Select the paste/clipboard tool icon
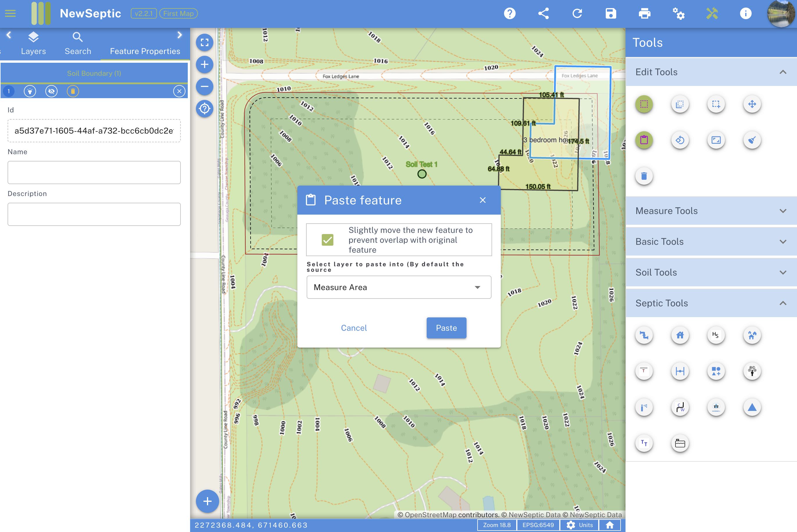Screen dimensions: 797x532 [644, 139]
